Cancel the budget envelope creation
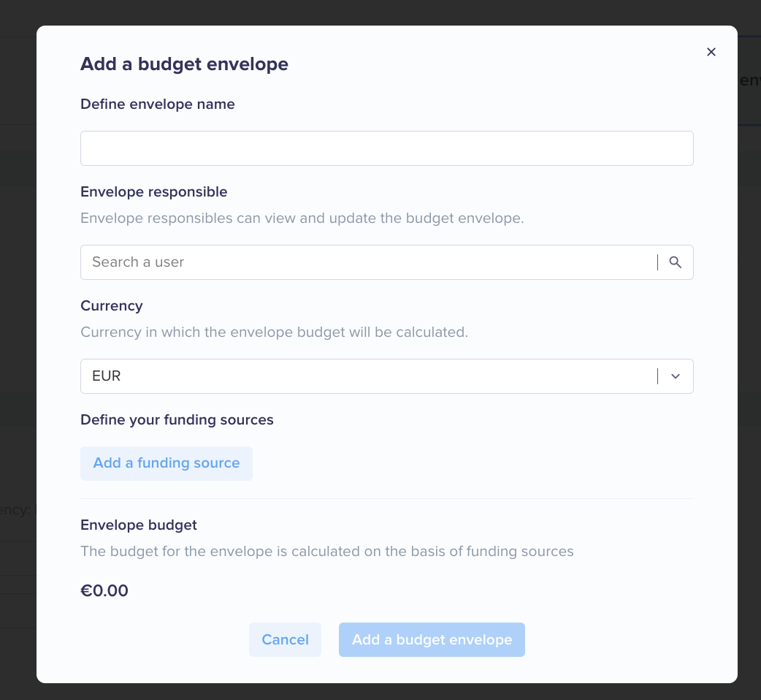The height and width of the screenshot is (700, 761). tap(285, 640)
